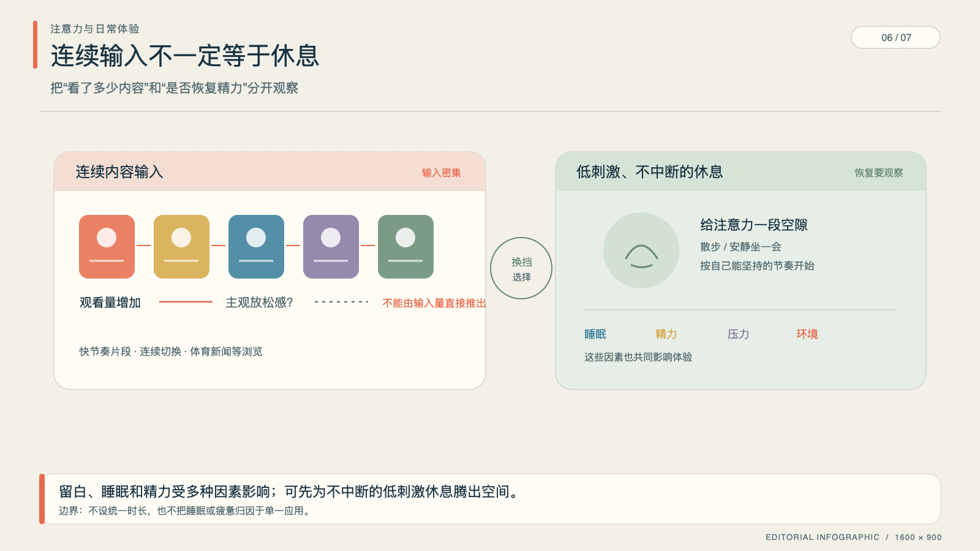Click the 快节奏片段 caption line
Image resolution: width=980 pixels, height=551 pixels.
(171, 351)
